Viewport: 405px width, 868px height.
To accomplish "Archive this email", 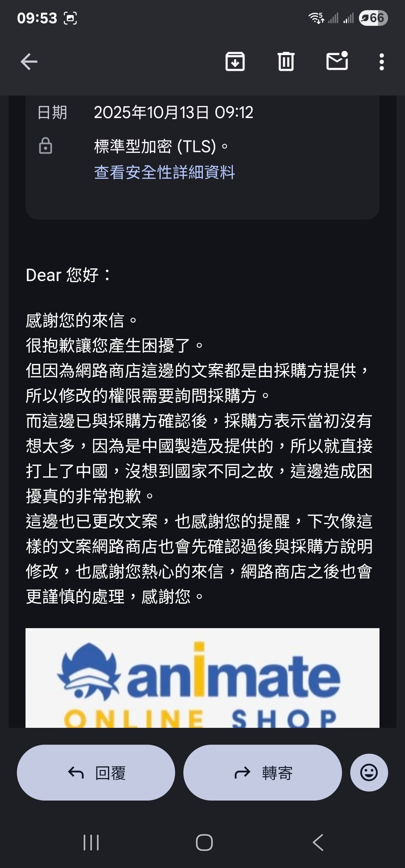I will (235, 62).
